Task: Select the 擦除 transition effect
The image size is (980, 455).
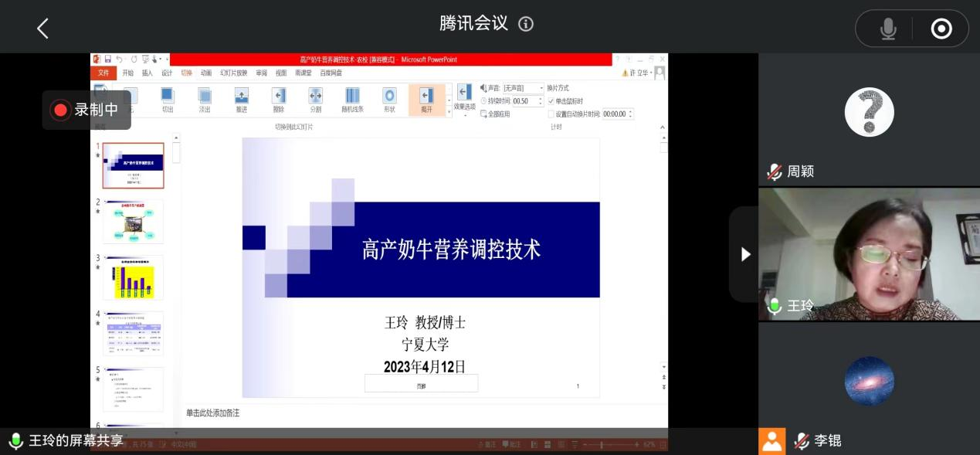Action: click(x=279, y=100)
